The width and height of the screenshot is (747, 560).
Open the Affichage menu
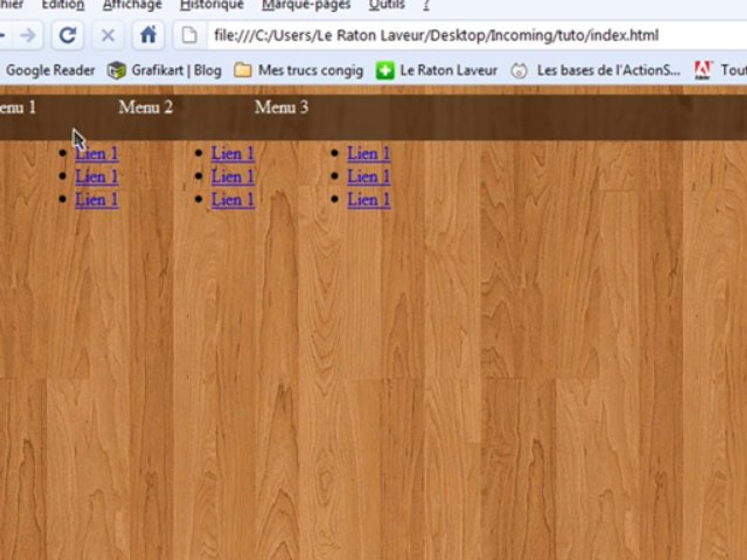(132, 5)
